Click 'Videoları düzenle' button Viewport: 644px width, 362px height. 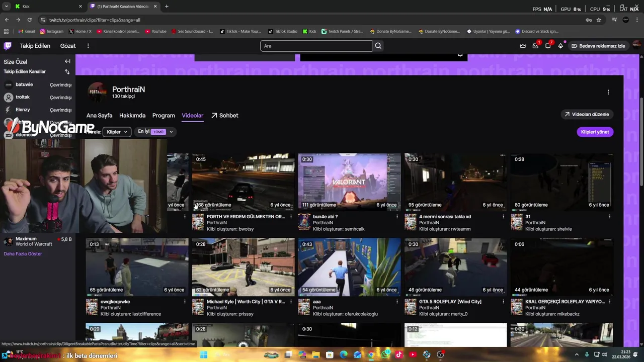coord(587,114)
